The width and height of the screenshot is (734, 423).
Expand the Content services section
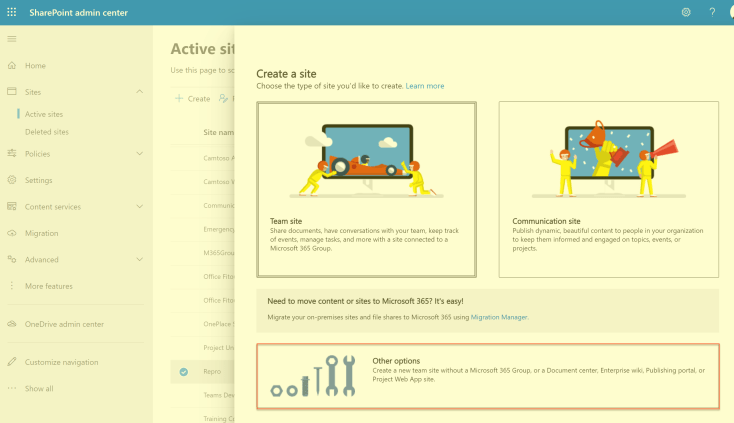(x=139, y=207)
